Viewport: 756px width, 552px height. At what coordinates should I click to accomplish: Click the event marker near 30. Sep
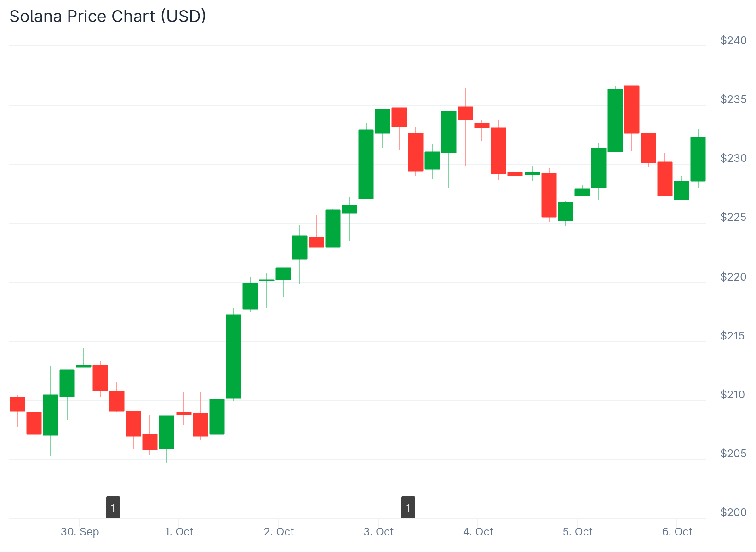point(113,508)
